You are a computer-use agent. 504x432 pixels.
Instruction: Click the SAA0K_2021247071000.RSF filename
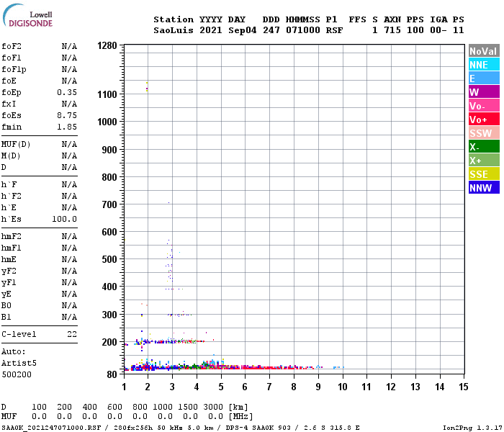pos(51,428)
